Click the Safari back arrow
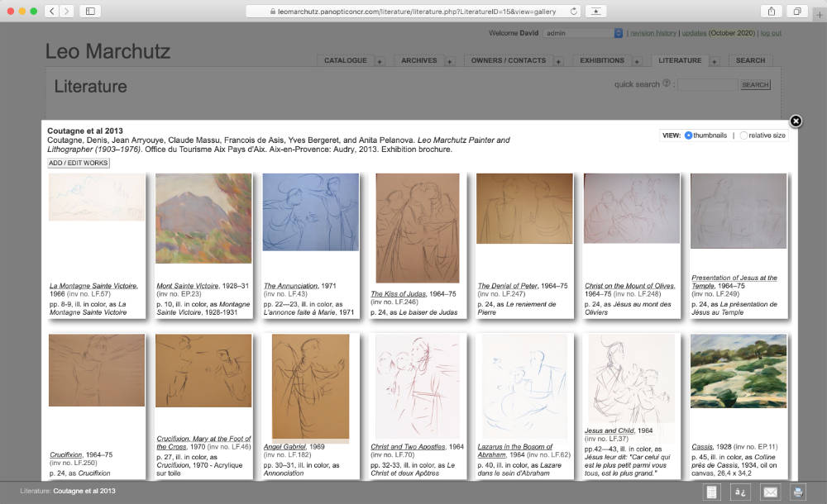827x504 pixels. tap(51, 11)
